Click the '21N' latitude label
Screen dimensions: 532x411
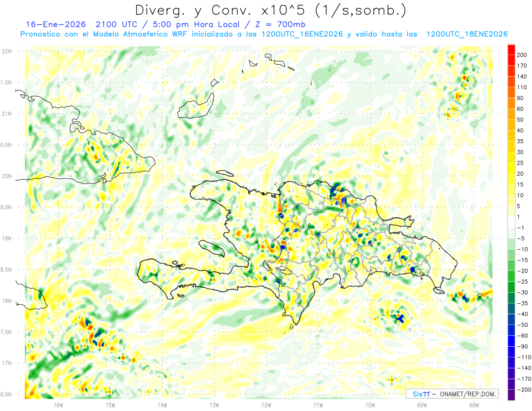point(6,114)
